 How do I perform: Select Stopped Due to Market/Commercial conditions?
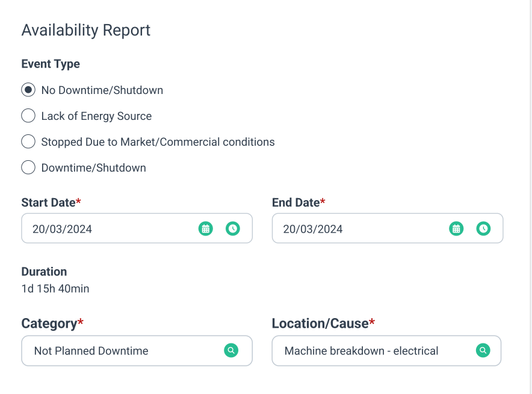click(x=28, y=141)
